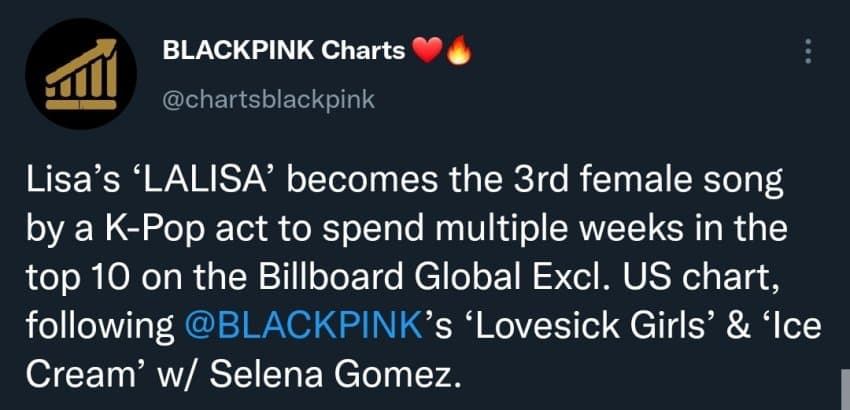Click the 'Lisa's' word starting the tweet
Image resolution: width=850 pixels, height=410 pixels.
point(73,182)
